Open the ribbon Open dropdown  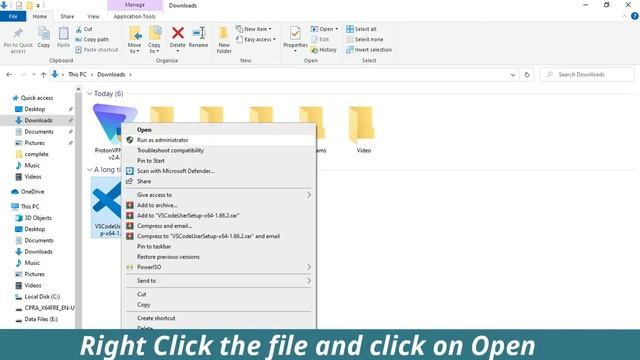coord(324,29)
